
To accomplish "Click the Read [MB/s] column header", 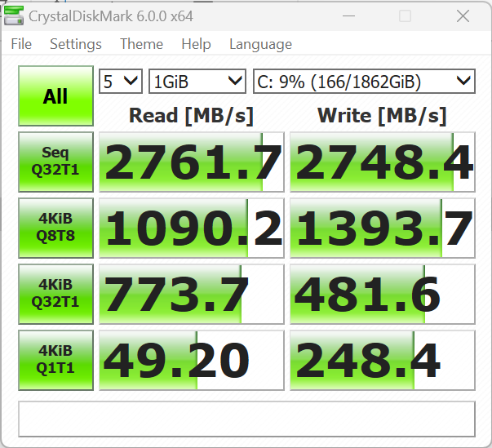I will pos(191,116).
